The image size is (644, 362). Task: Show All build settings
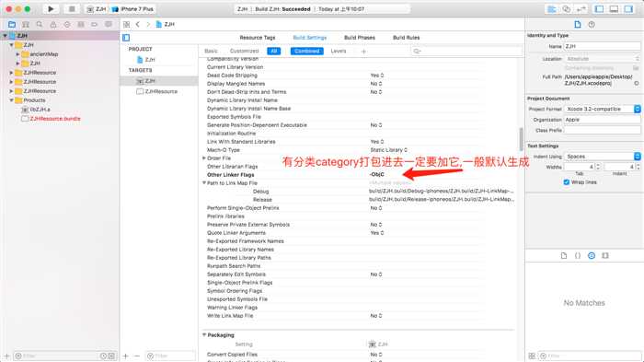tap(274, 51)
